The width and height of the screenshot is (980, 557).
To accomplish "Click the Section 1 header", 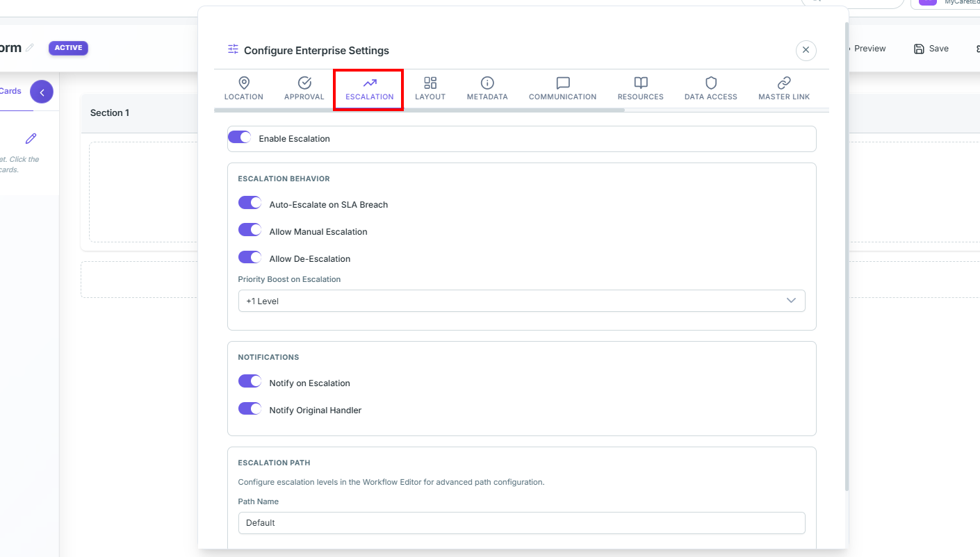I will point(110,113).
